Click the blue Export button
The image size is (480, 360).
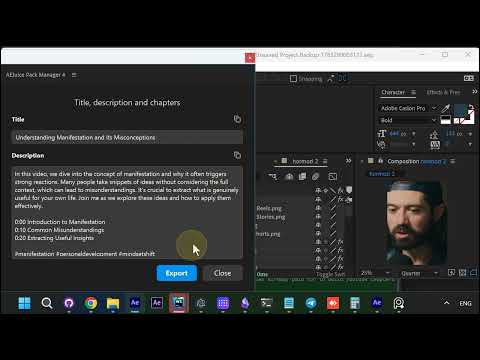click(x=177, y=273)
